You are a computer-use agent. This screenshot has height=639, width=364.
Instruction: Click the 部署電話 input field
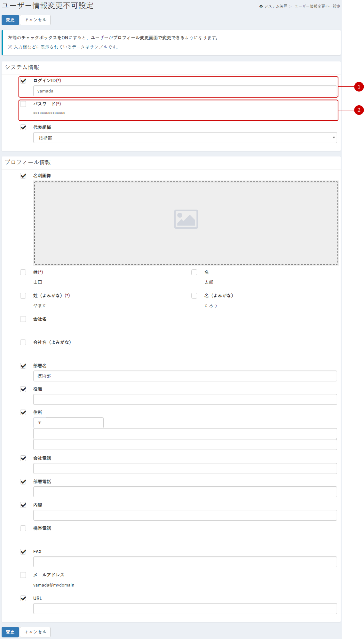[185, 492]
